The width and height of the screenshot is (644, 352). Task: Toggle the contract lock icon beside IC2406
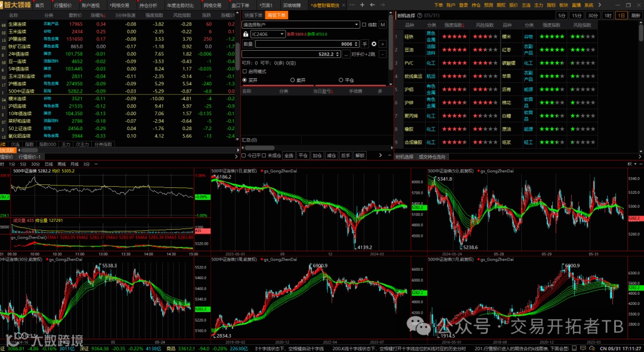pos(246,34)
